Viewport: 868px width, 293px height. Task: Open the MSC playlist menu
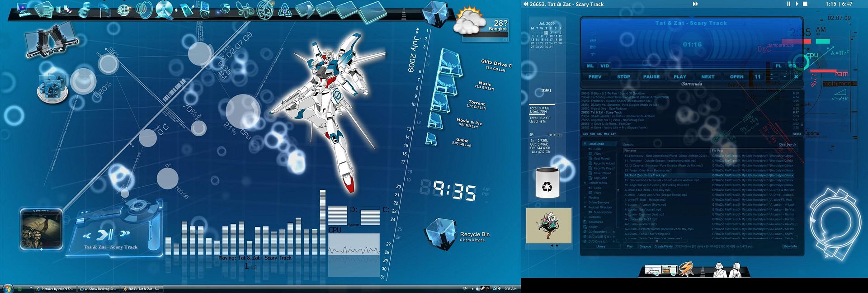pos(606,134)
